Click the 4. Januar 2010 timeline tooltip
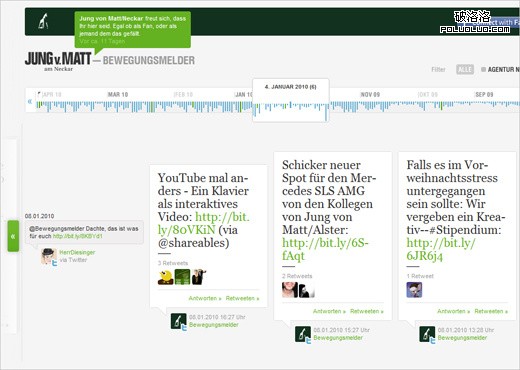520x370 pixels. [x=291, y=100]
